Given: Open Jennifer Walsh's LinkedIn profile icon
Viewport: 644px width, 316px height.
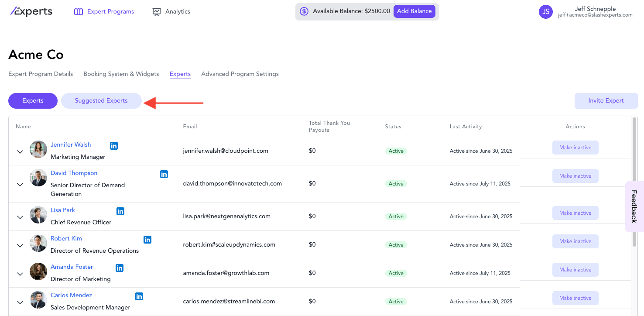Looking at the screenshot, I should click(114, 146).
